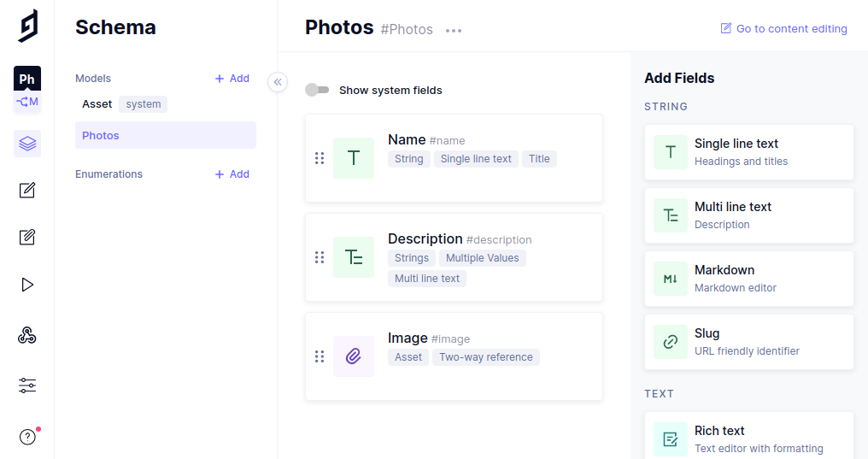Click Go to content editing link
868x459 pixels.
784,28
